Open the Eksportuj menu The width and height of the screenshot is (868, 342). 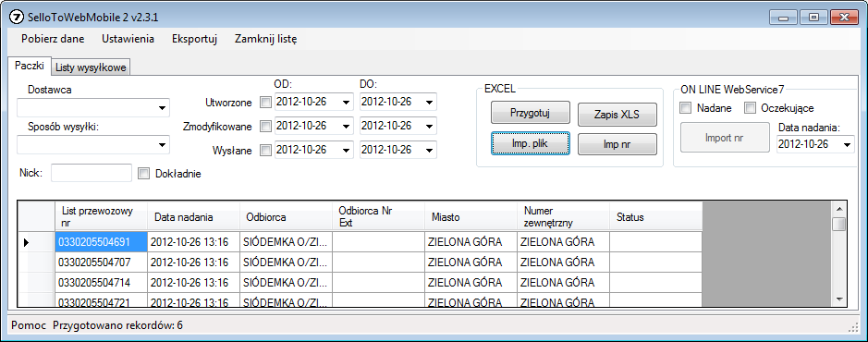(194, 39)
